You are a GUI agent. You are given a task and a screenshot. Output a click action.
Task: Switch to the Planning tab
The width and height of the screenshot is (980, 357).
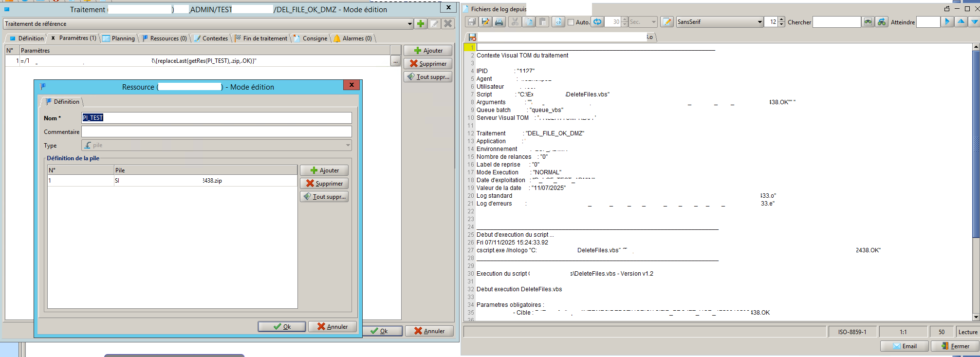pos(119,38)
